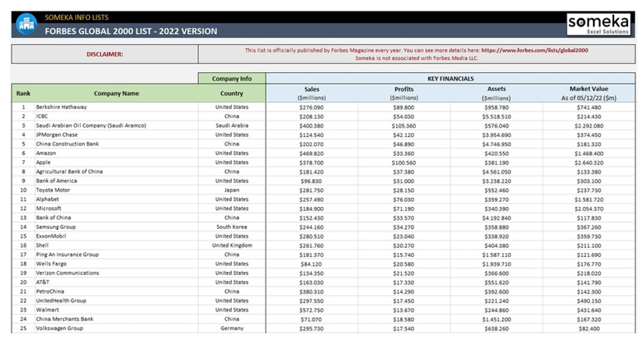Select the Walmart company cell
The image size is (644, 346).
point(116,310)
